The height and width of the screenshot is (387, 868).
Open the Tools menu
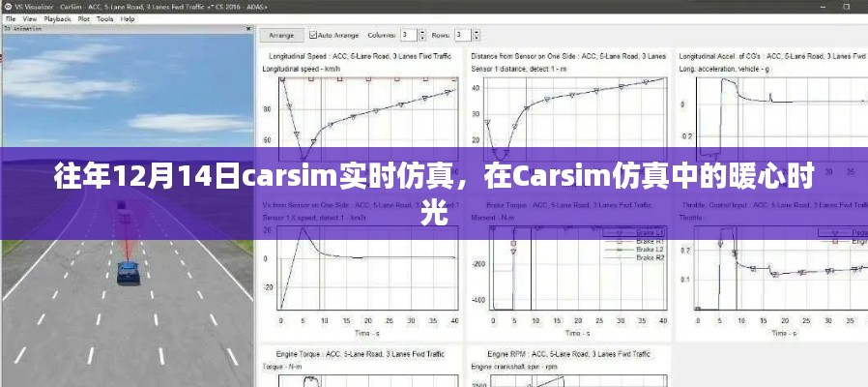[x=104, y=18]
